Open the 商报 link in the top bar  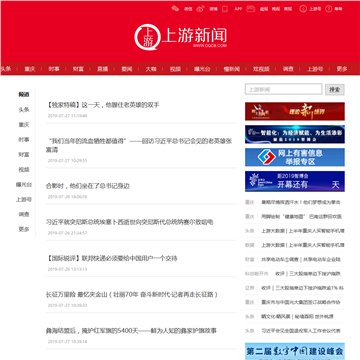coord(288,9)
